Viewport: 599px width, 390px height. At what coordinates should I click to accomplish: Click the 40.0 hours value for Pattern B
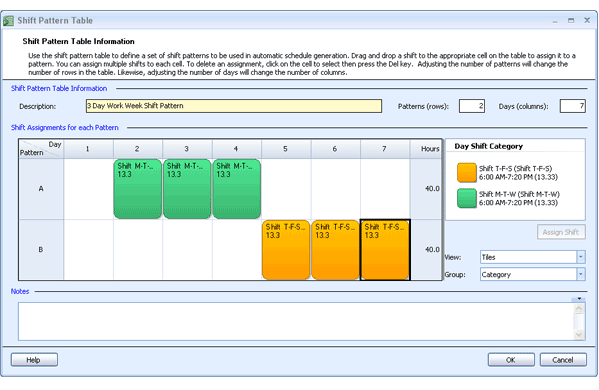point(432,249)
